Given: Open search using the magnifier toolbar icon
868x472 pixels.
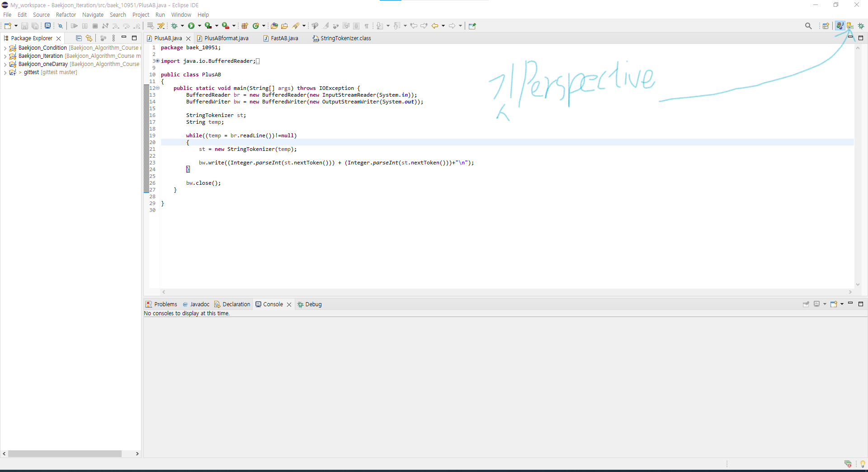Looking at the screenshot, I should pos(808,26).
